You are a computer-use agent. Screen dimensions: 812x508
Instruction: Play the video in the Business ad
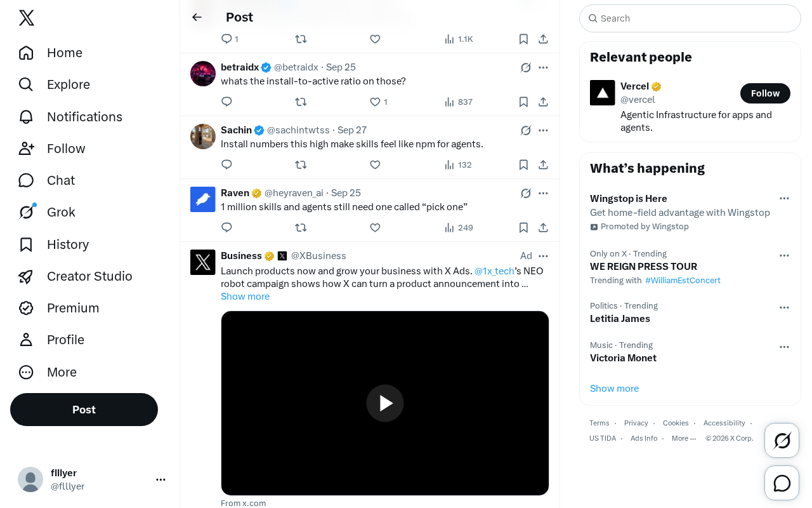[385, 403]
